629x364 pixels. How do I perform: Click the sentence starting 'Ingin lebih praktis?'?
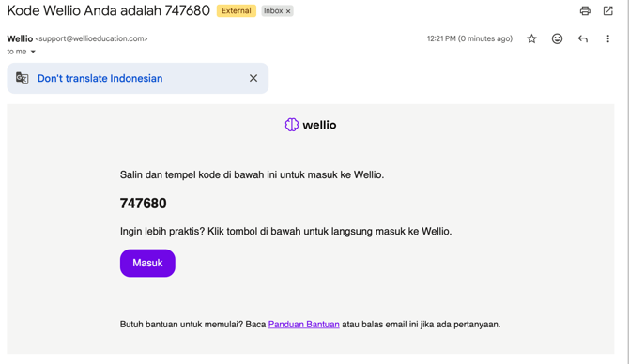285,232
